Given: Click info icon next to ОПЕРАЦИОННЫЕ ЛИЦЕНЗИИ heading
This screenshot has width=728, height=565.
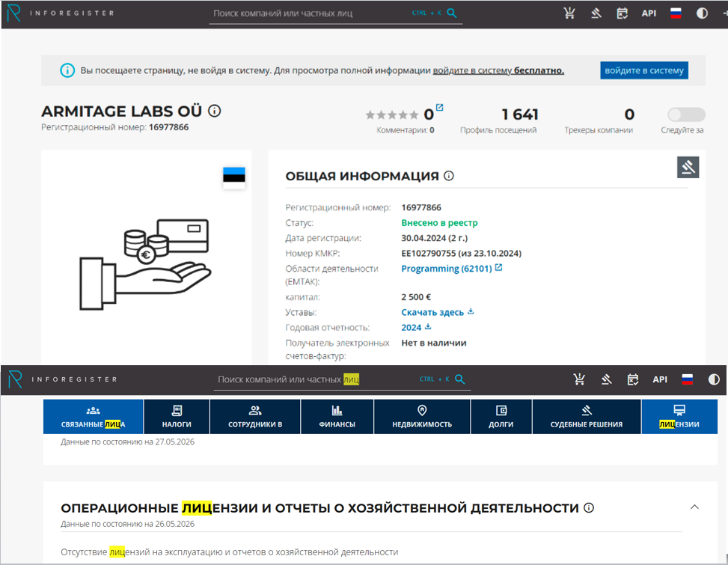Looking at the screenshot, I should [589, 507].
